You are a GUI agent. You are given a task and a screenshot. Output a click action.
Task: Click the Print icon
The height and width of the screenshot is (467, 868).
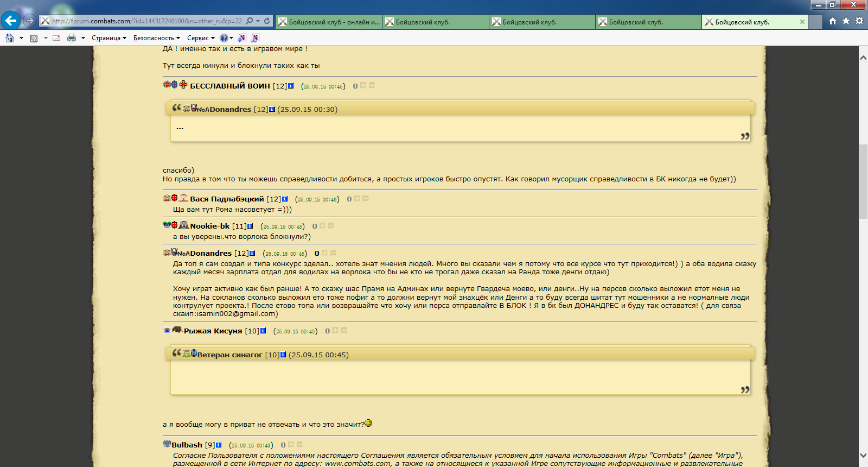click(x=72, y=38)
